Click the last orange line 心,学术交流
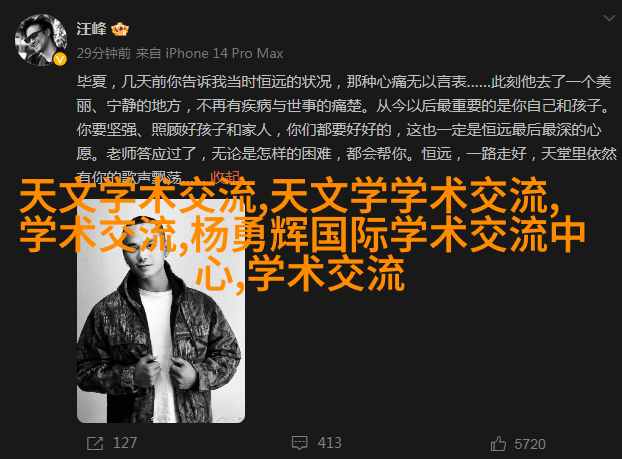The image size is (622, 459). [300, 274]
